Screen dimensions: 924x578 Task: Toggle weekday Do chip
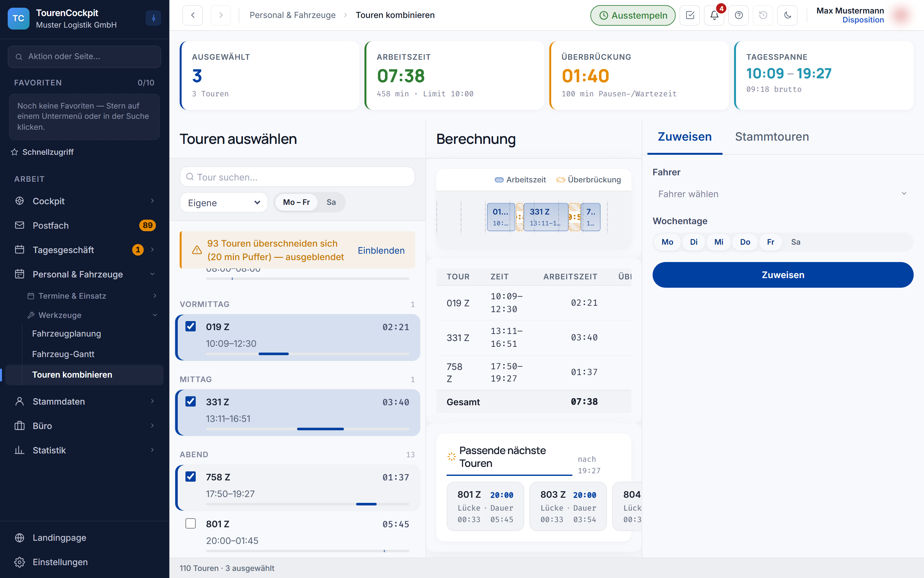pyautogui.click(x=745, y=242)
